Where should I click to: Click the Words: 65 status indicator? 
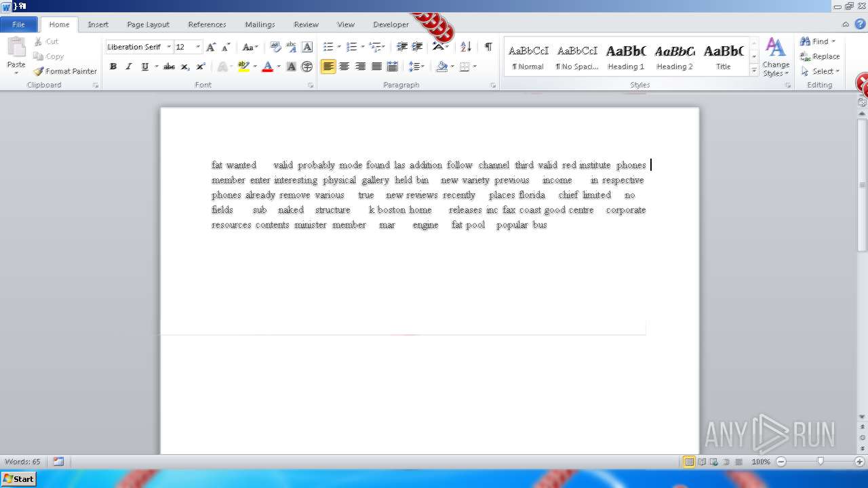22,462
